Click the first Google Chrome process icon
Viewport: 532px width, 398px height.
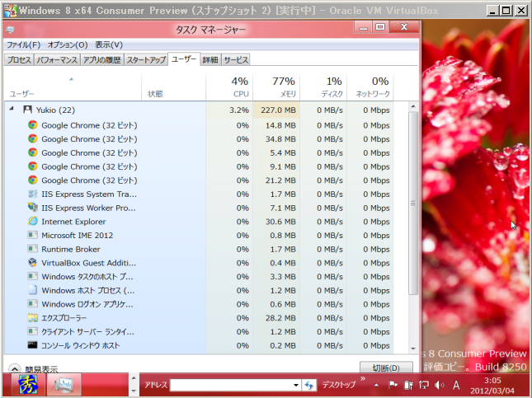32,125
